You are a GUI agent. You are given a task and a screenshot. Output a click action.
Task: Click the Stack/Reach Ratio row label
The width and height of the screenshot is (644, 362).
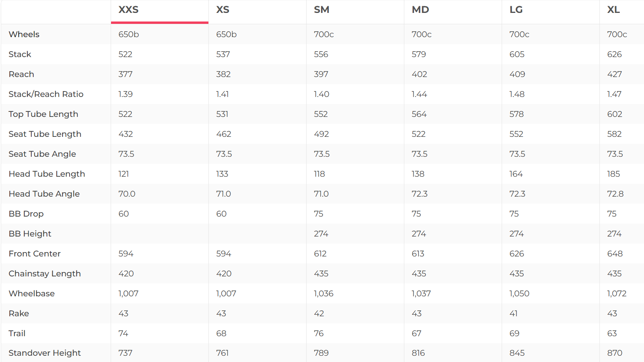pyautogui.click(x=46, y=94)
